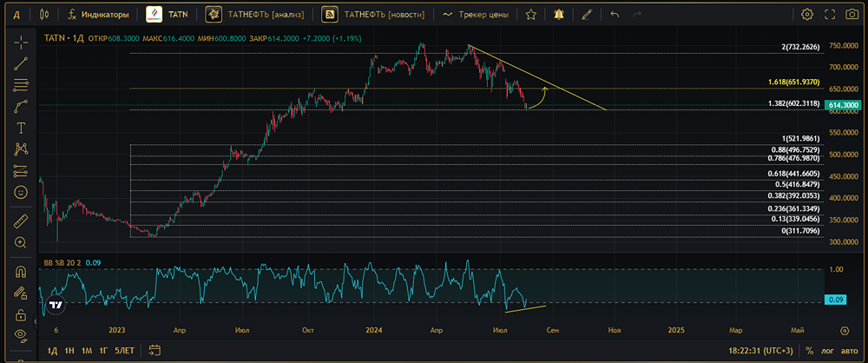
Task: Open the Fibonacci and Gann tools
Action: 21,85
